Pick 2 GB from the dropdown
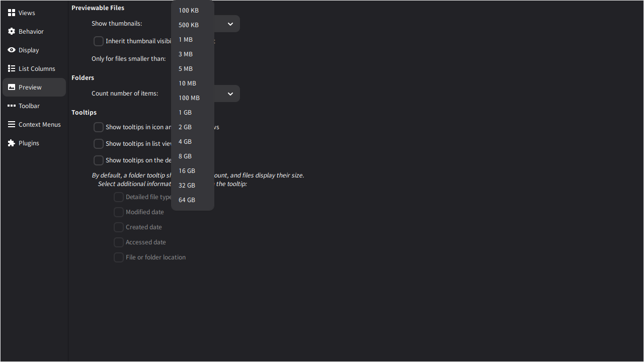644x362 pixels. pos(193,127)
